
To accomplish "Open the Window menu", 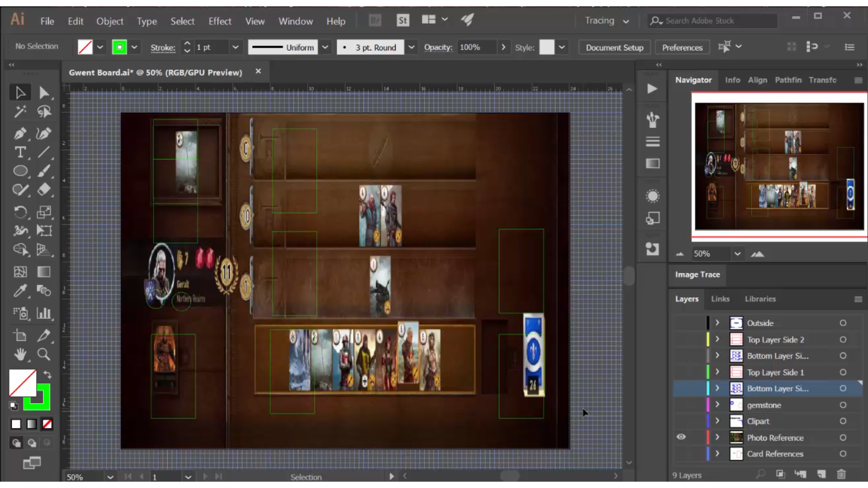I will tap(296, 21).
